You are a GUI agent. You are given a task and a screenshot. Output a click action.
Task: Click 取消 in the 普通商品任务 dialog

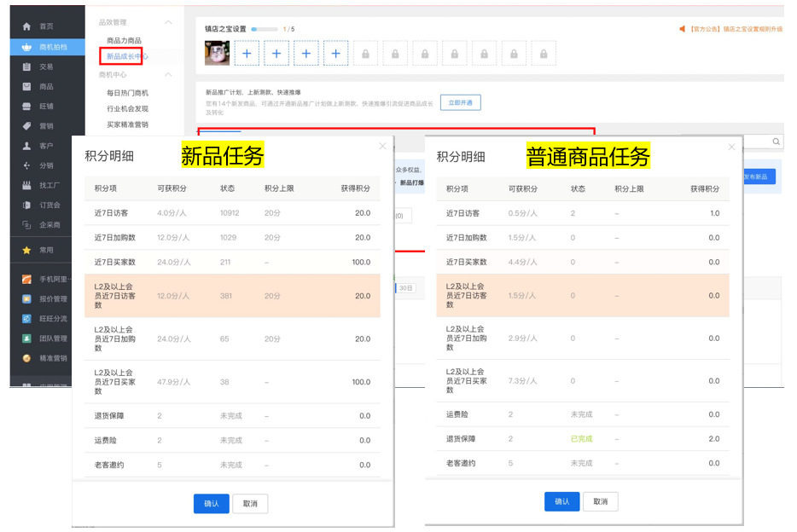click(600, 501)
